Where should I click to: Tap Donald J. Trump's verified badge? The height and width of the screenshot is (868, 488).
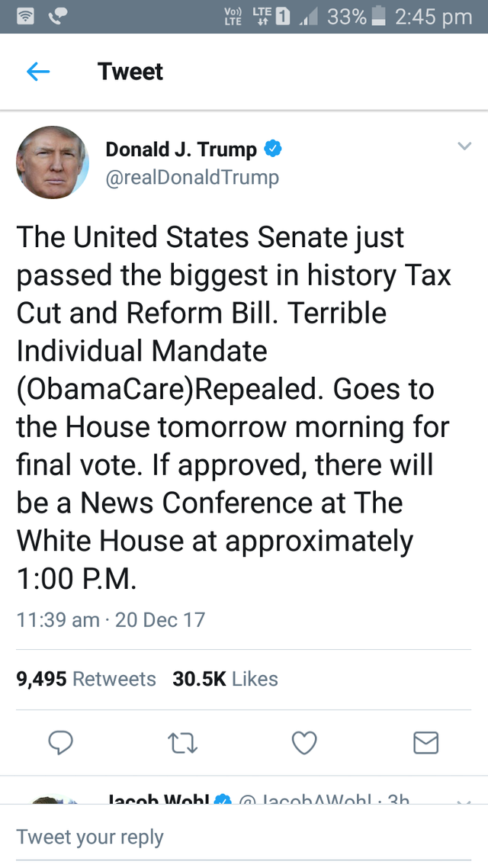[x=273, y=149]
